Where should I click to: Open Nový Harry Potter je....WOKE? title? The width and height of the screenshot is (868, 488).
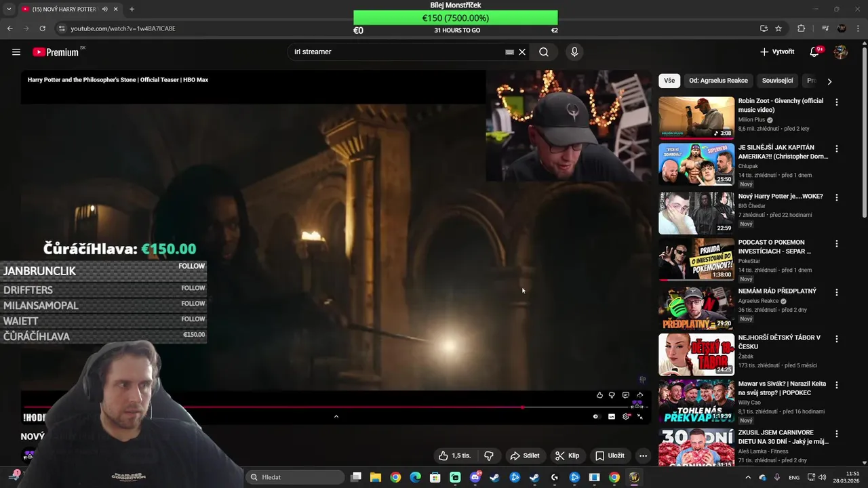tap(781, 197)
